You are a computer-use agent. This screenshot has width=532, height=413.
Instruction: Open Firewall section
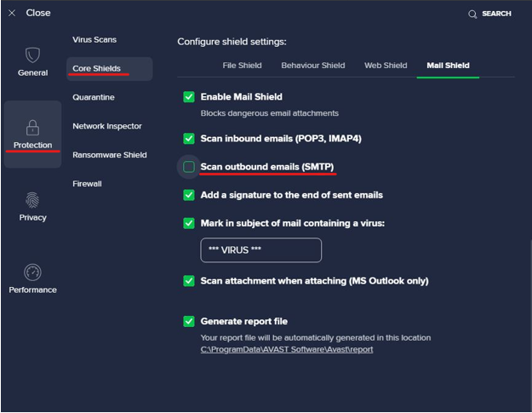point(87,184)
